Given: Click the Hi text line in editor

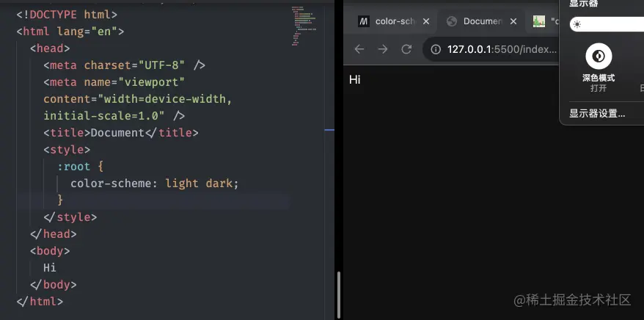Looking at the screenshot, I should click(50, 267).
